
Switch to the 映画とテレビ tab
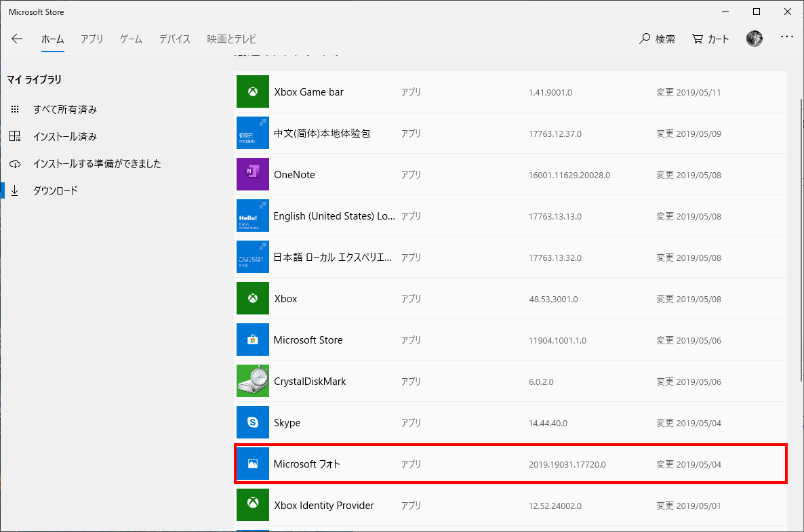(232, 39)
